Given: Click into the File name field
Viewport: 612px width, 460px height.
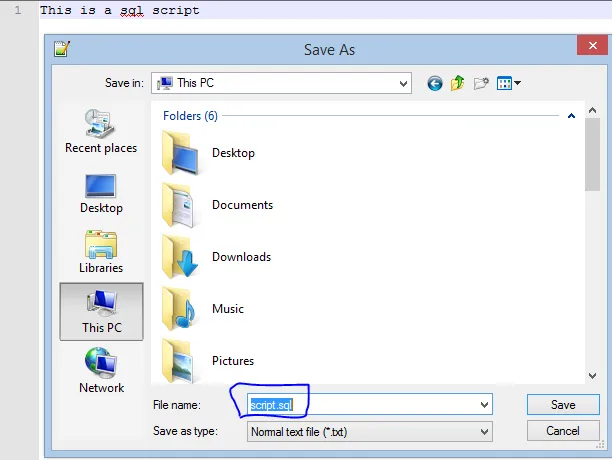Looking at the screenshot, I should point(370,405).
